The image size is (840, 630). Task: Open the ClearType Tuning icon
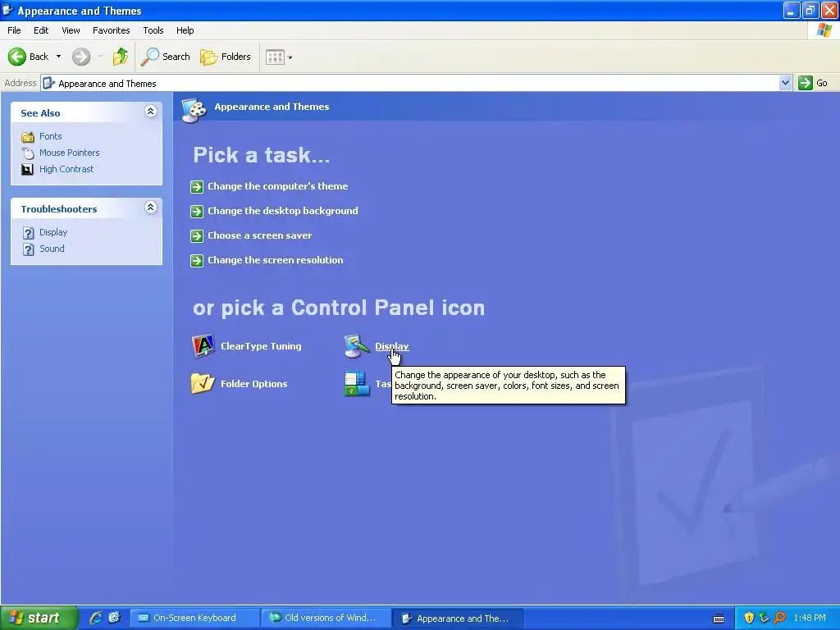pos(203,346)
